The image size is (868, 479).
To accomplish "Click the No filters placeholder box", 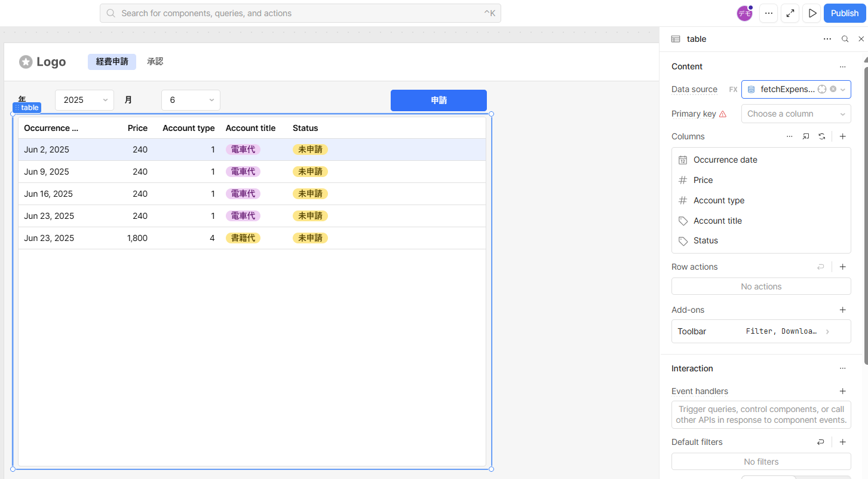I will click(761, 462).
